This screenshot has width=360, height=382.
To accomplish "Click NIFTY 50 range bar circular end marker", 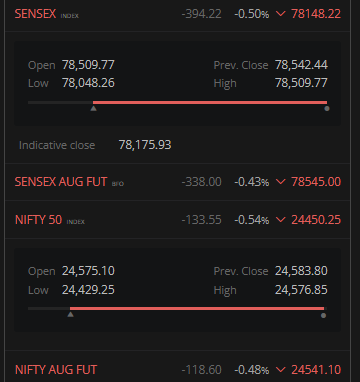I will (323, 315).
